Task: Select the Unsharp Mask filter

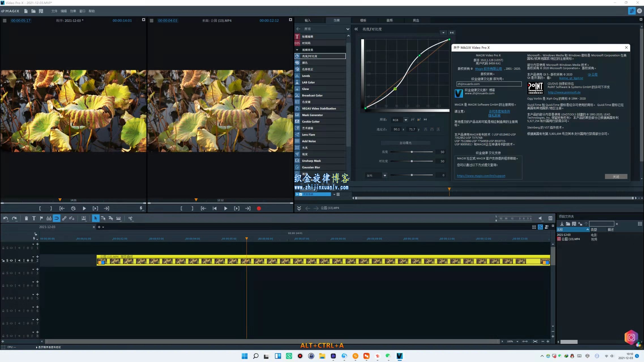Action: (311, 160)
